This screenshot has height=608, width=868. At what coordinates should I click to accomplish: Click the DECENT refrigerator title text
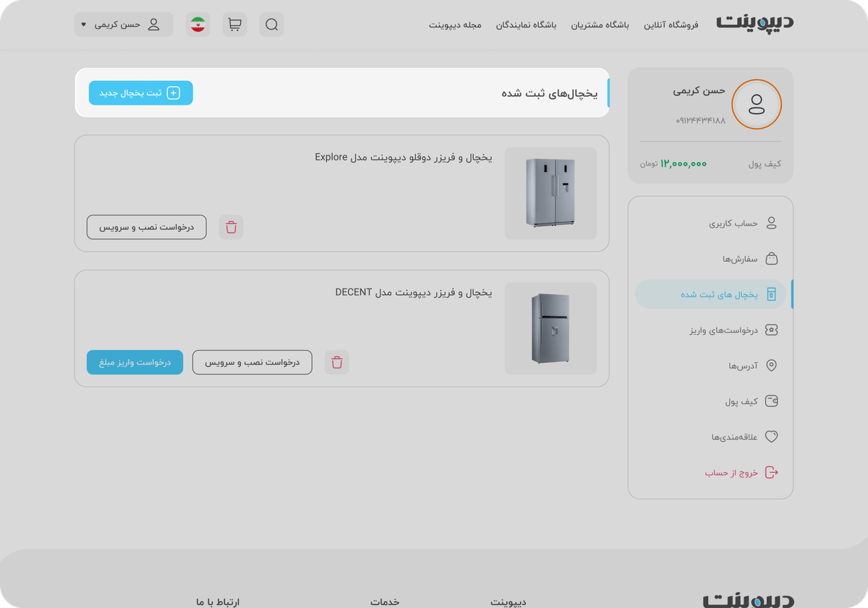(x=413, y=292)
